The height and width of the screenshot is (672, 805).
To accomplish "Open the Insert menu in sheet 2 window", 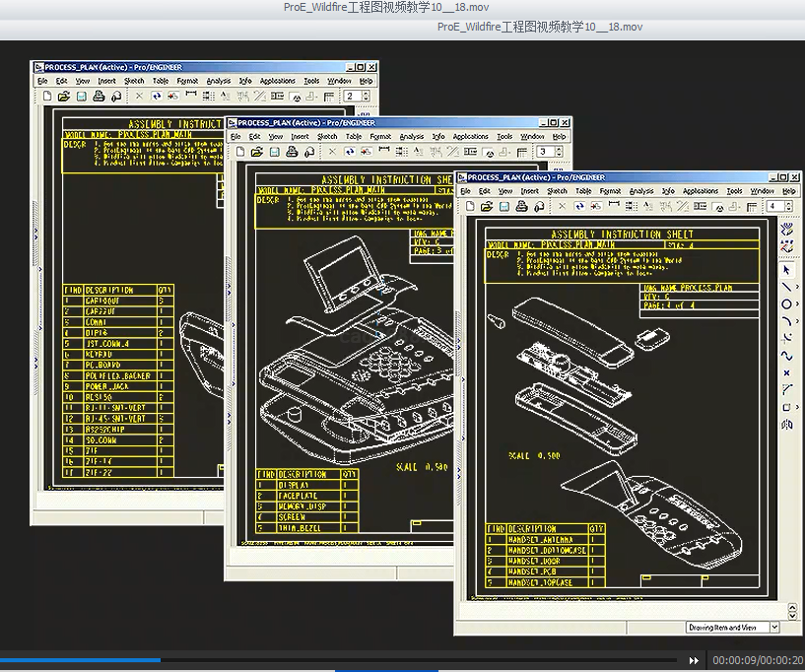I will click(x=106, y=81).
